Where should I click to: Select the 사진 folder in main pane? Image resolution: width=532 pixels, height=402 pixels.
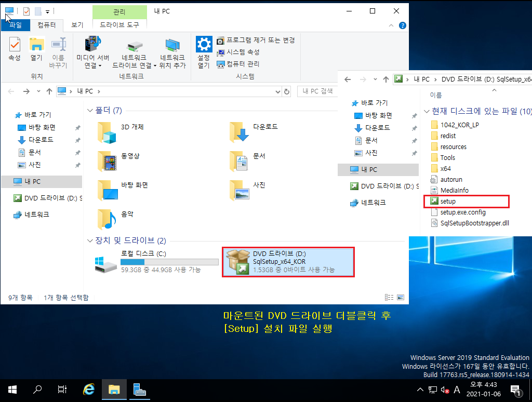pos(248,190)
